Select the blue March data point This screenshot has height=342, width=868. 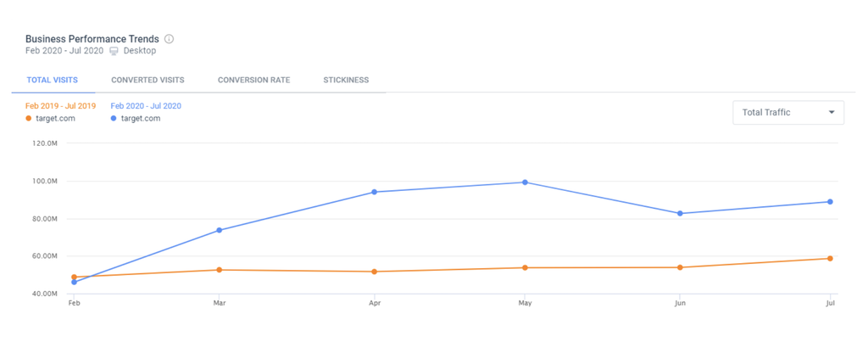click(220, 230)
